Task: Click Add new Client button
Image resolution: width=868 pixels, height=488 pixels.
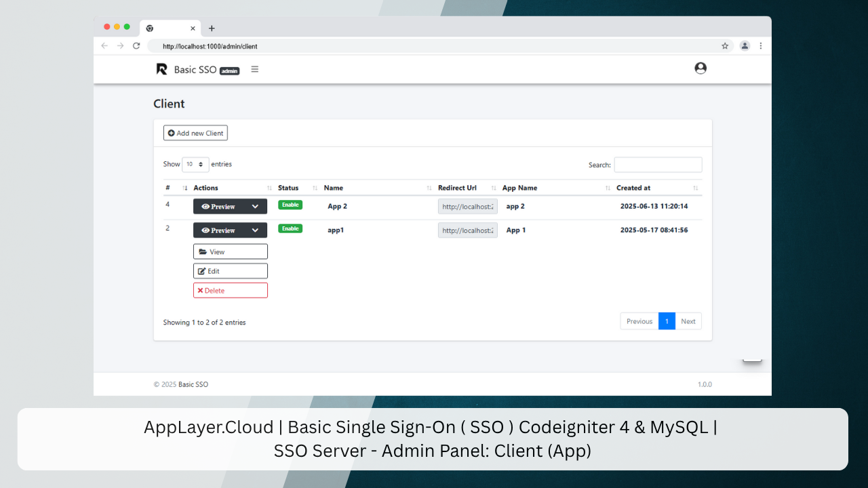Action: coord(195,133)
